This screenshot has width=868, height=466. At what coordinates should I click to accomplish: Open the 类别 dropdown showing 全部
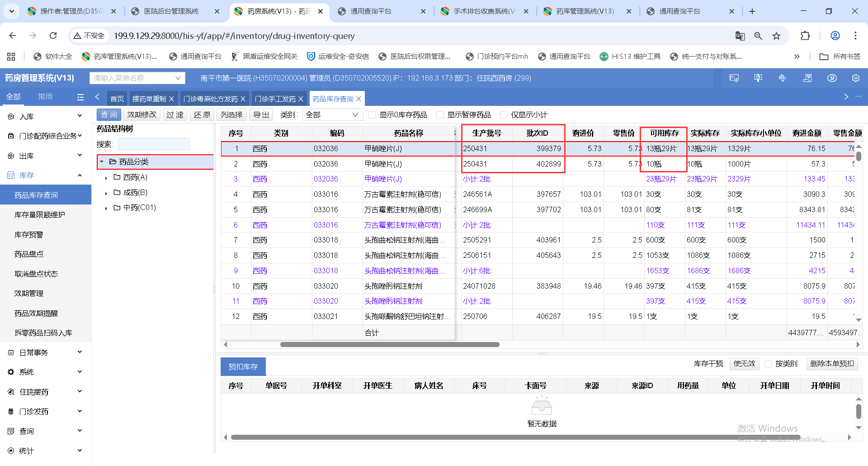332,115
